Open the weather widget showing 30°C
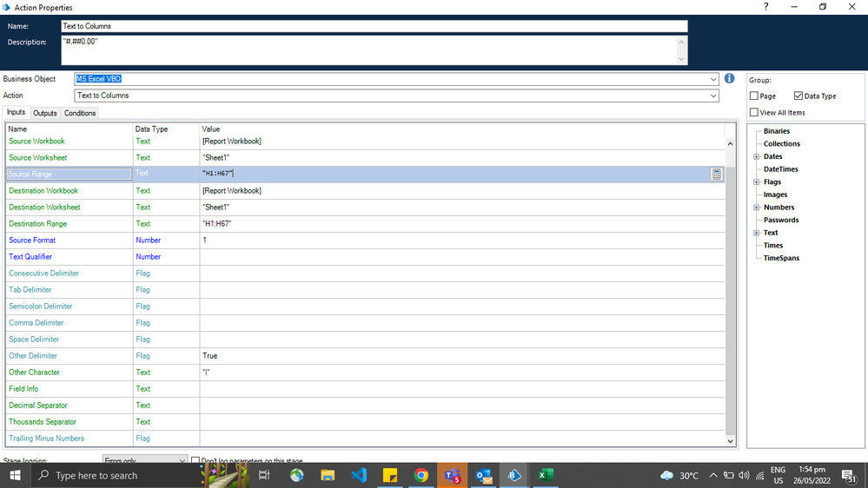868x488 pixels. (679, 476)
